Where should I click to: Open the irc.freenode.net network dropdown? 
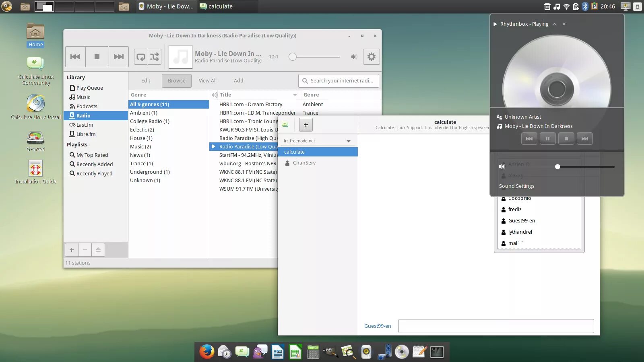317,141
